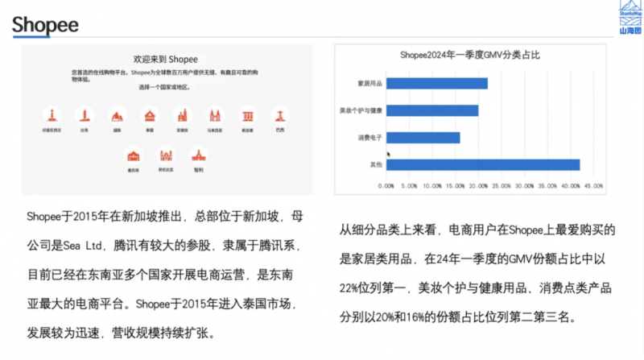The height and width of the screenshot is (360, 644).
Task: Click the line 分别以20%和16%的份额占比
Action: (x=459, y=317)
